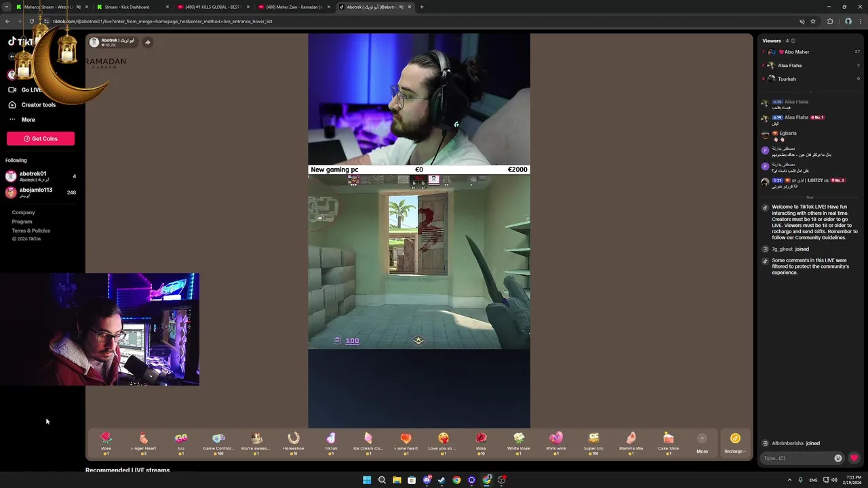Open a new browser tab
868x488 pixels.
click(x=422, y=7)
